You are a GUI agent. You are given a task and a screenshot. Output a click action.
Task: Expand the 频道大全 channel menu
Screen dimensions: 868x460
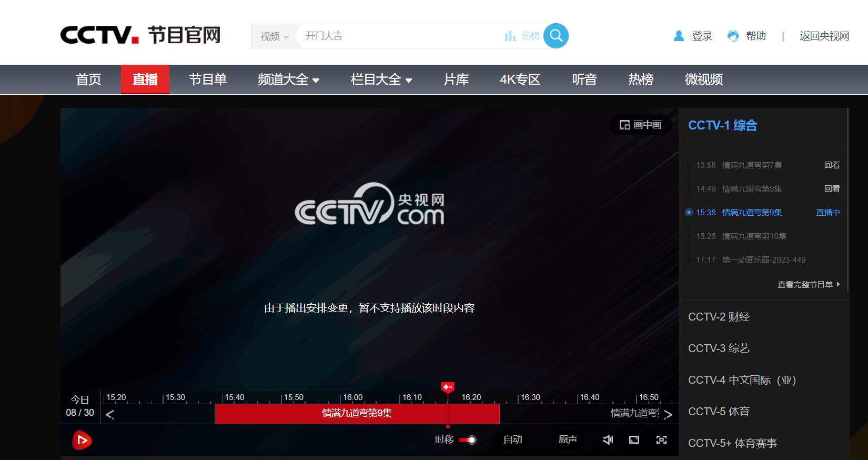[x=288, y=79]
